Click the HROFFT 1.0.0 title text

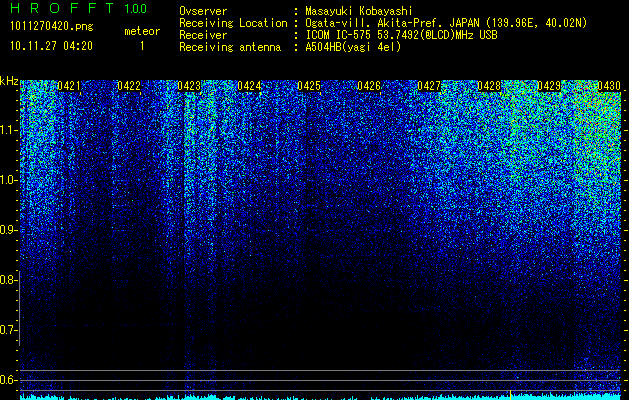79,8
